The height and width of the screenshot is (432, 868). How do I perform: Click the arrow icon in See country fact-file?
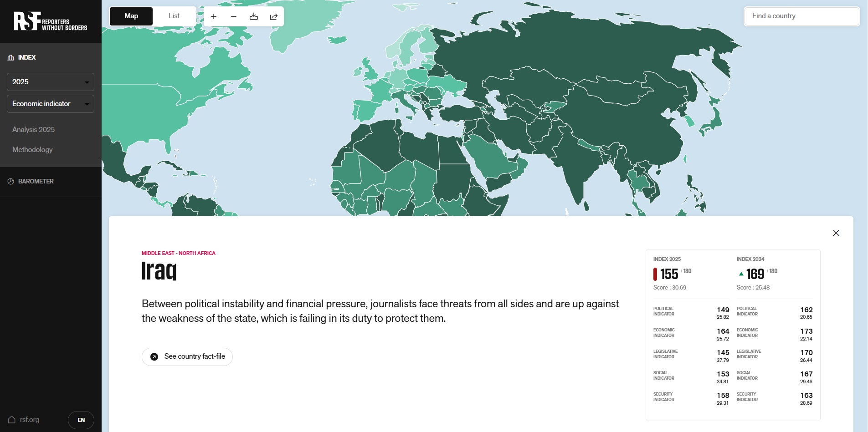pos(154,357)
